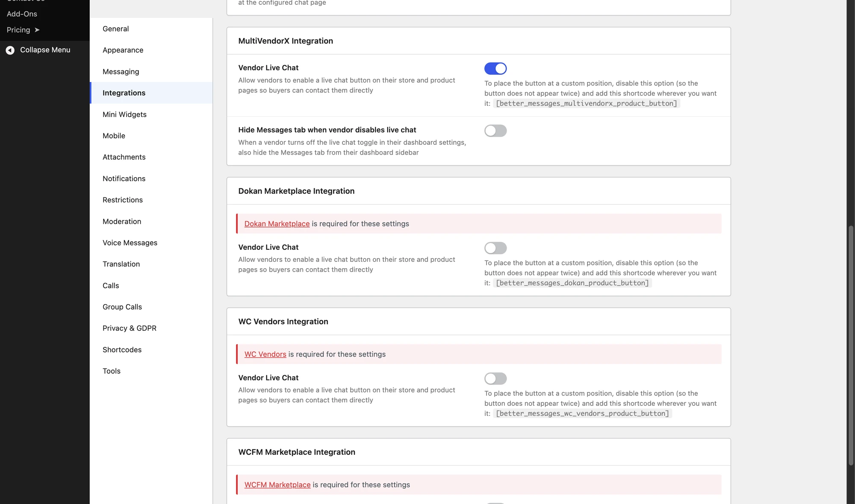This screenshot has height=504, width=855.
Task: Click the WCFM Marketplace Integration heading
Action: (x=297, y=452)
